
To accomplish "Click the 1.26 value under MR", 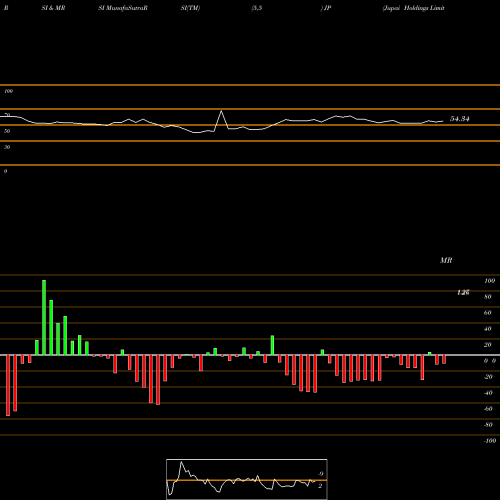I will [x=463, y=292].
